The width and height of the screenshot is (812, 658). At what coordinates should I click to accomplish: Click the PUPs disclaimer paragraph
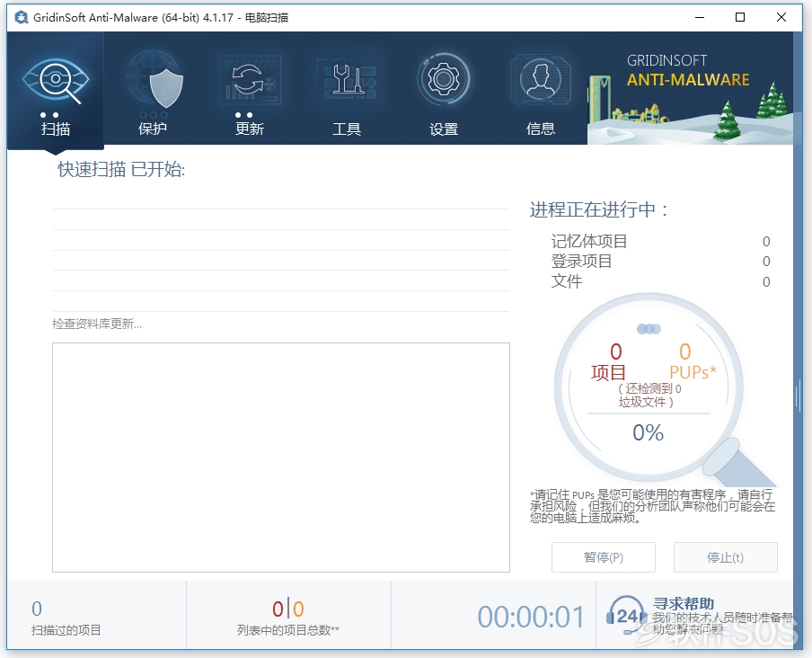coord(652,506)
